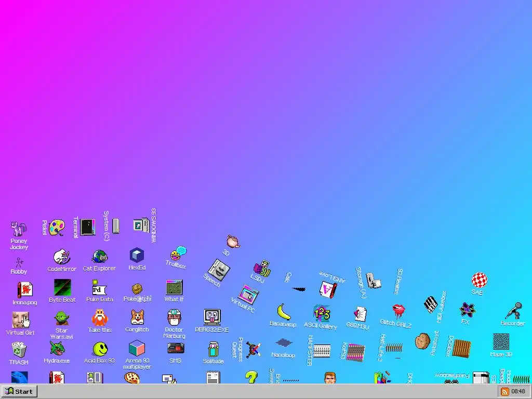Image resolution: width=532 pixels, height=399 pixels.
Task: Open the MIDI Jukebox icon
Action: coord(431,304)
